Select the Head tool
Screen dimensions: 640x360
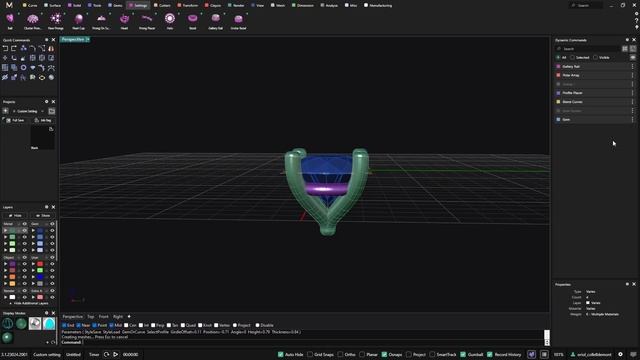[124, 21]
